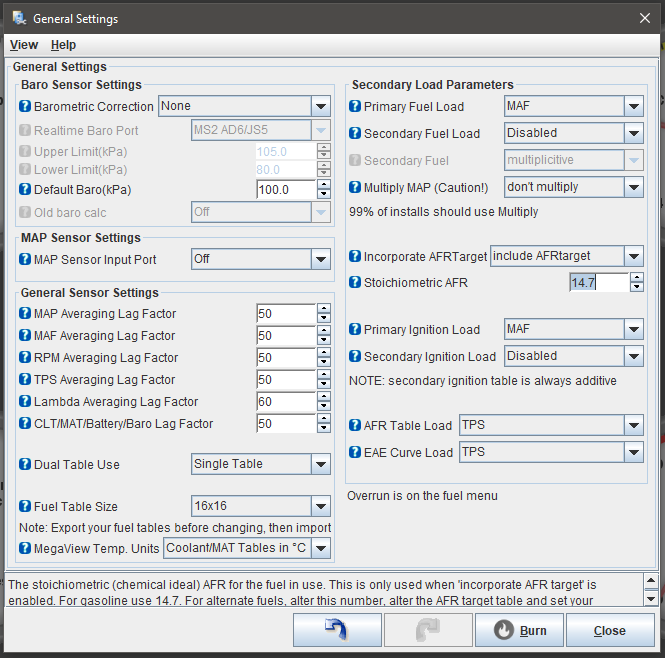Click help icon beside Default Baro(kPa)

click(x=25, y=189)
